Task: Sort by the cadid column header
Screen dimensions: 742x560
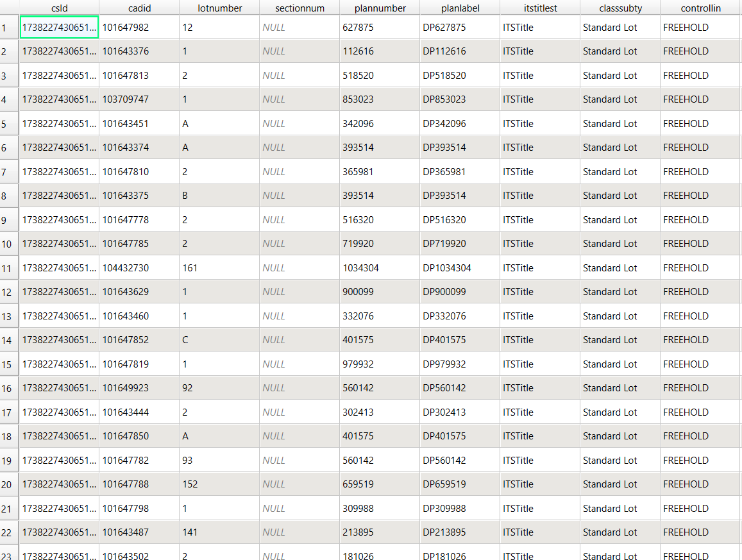Action: [x=139, y=8]
